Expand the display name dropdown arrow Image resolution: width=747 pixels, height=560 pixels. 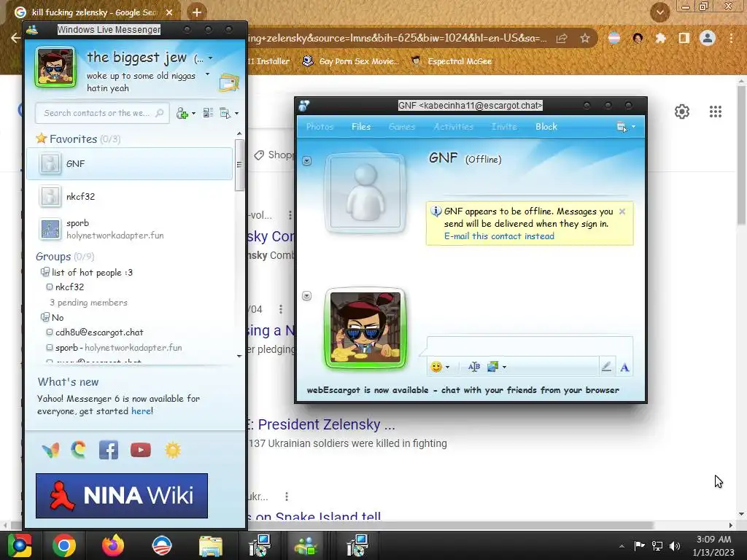[x=210, y=58]
